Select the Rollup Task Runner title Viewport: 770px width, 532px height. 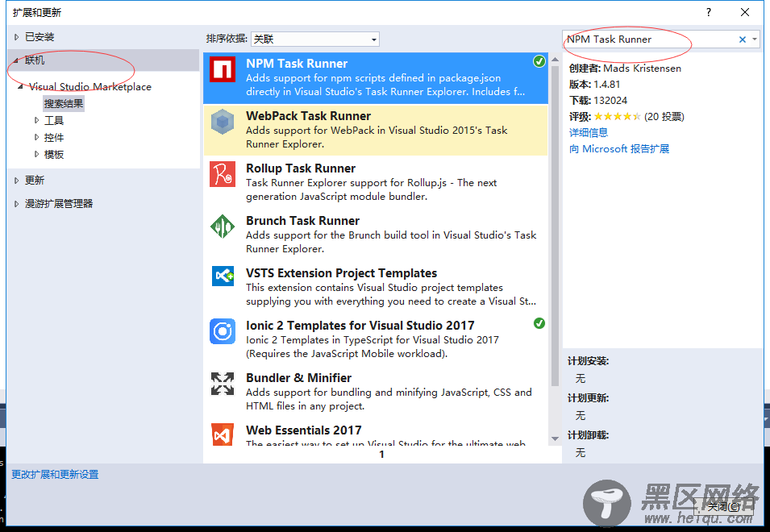(x=301, y=168)
